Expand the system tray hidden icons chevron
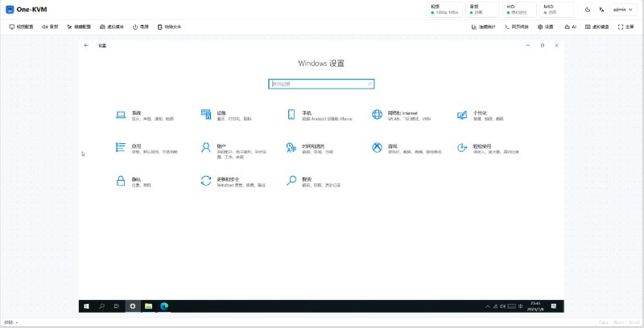This screenshot has height=328, width=644. (x=488, y=306)
